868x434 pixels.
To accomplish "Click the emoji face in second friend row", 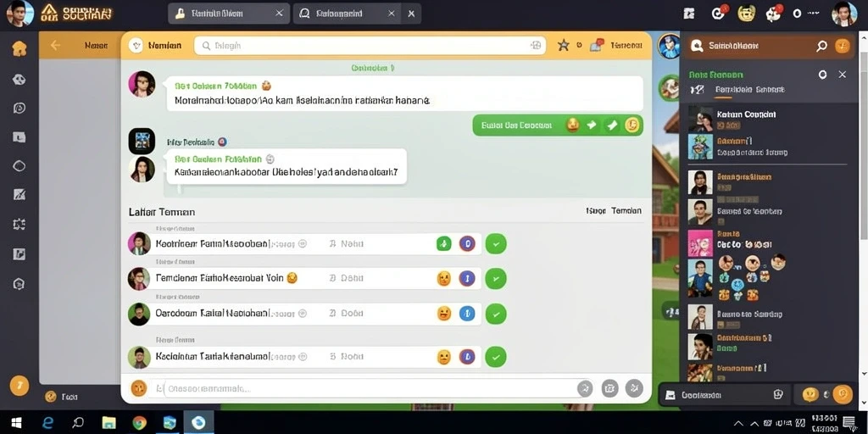I will 444,278.
